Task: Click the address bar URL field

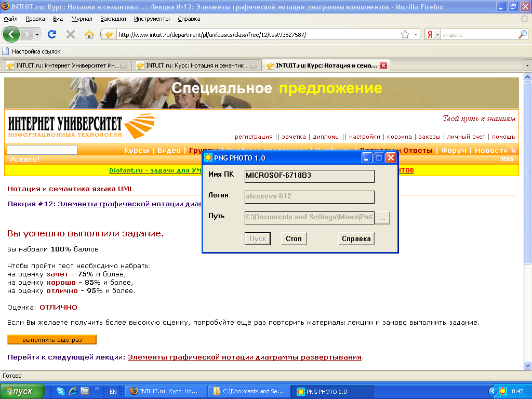Action: [258, 35]
